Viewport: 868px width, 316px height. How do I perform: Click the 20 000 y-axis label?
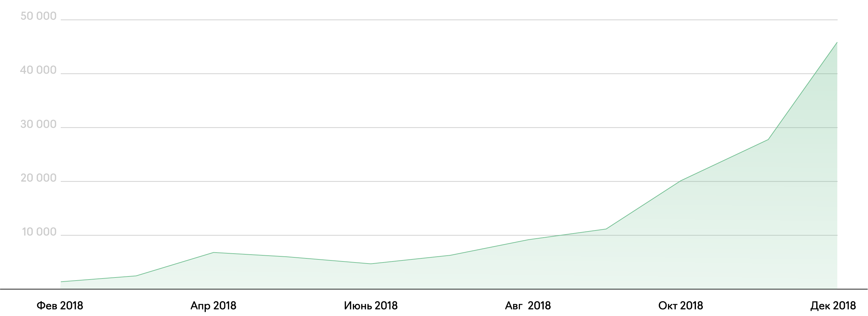[38, 178]
